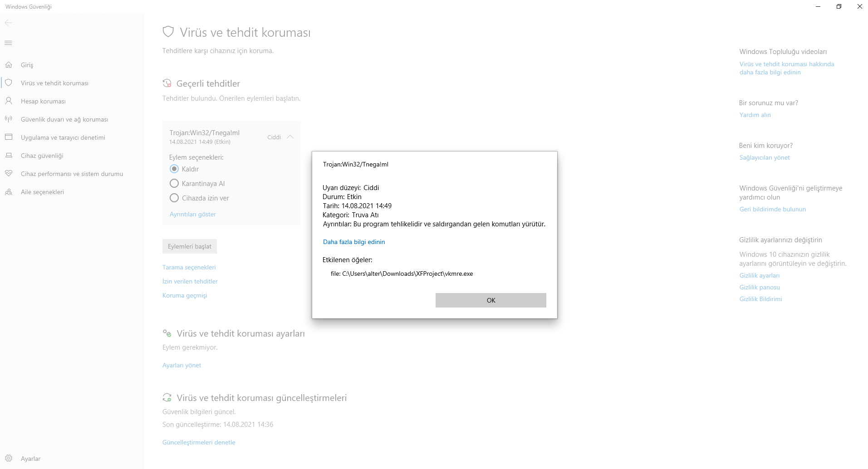Open Aile seçenekleri section

click(x=42, y=192)
